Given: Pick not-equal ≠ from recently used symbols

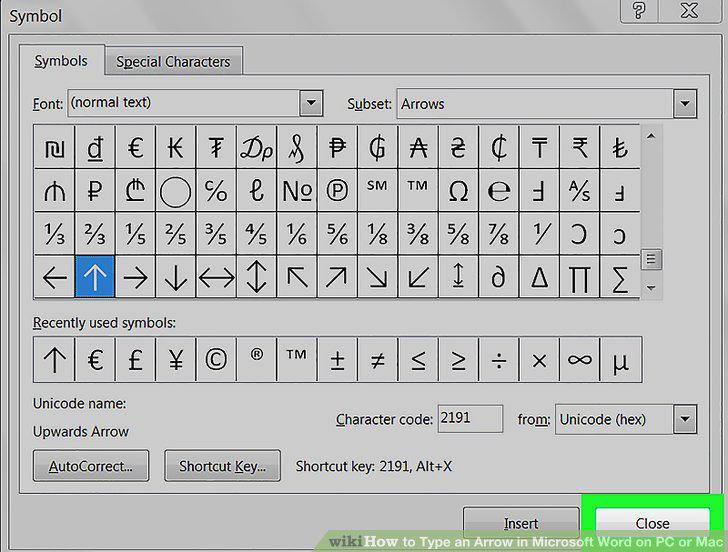Looking at the screenshot, I should pyautogui.click(x=377, y=360).
